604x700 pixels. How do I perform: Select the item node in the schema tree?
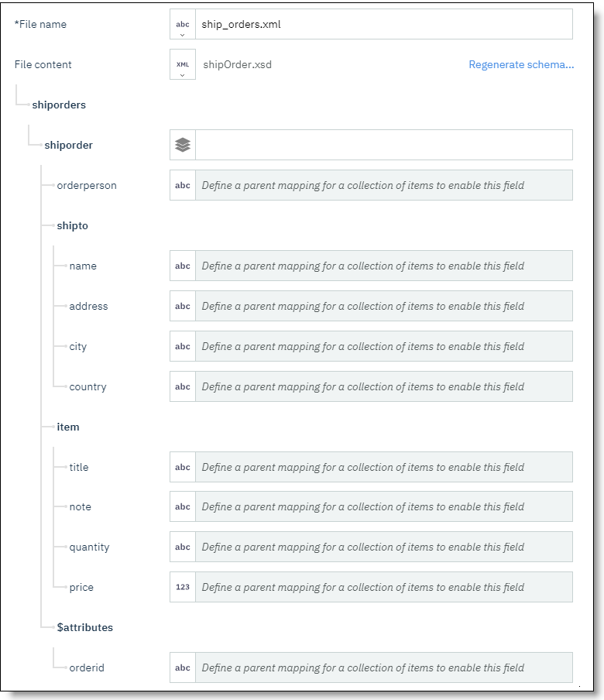[x=69, y=427]
